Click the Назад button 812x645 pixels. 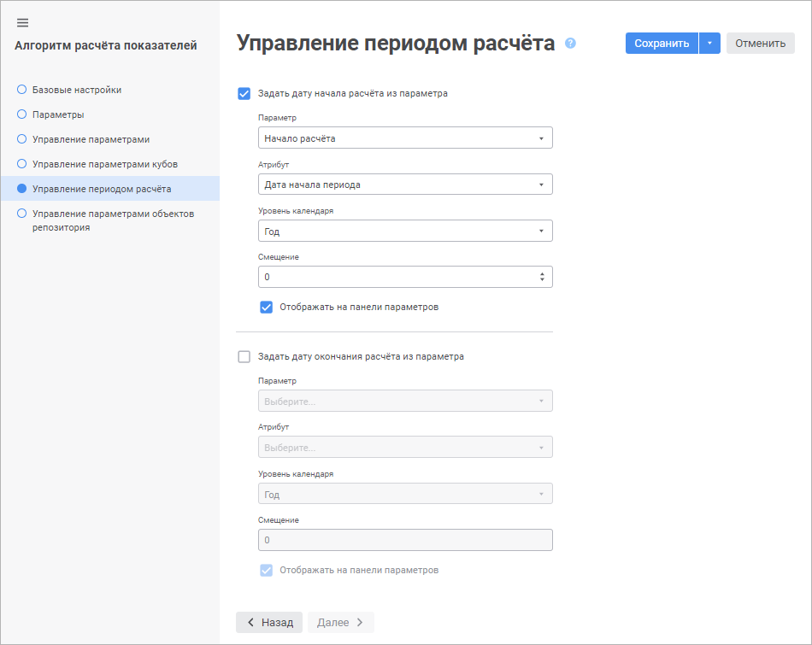(x=269, y=623)
